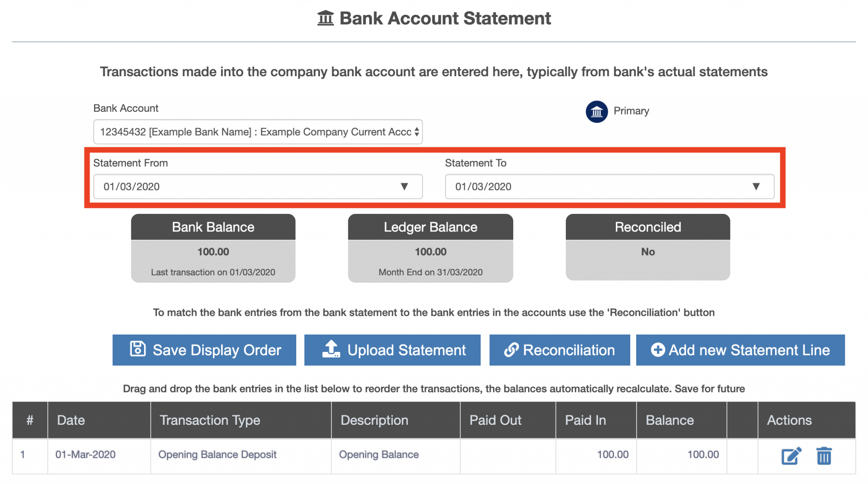Open the Bank Account selection dropdown
The height and width of the screenshot is (484, 868).
tap(258, 132)
